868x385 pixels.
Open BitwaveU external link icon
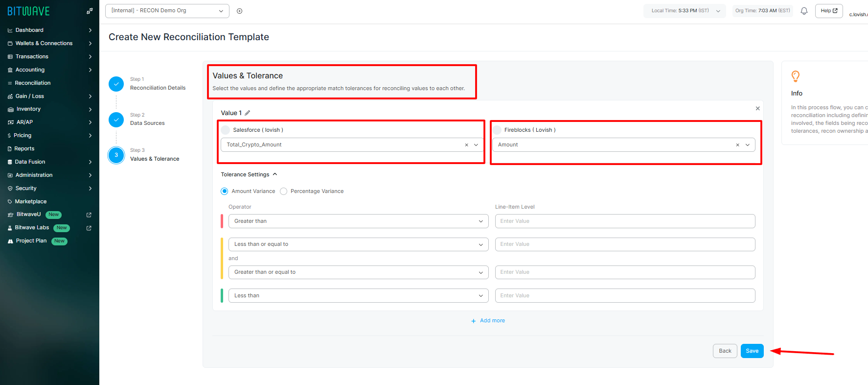click(89, 215)
